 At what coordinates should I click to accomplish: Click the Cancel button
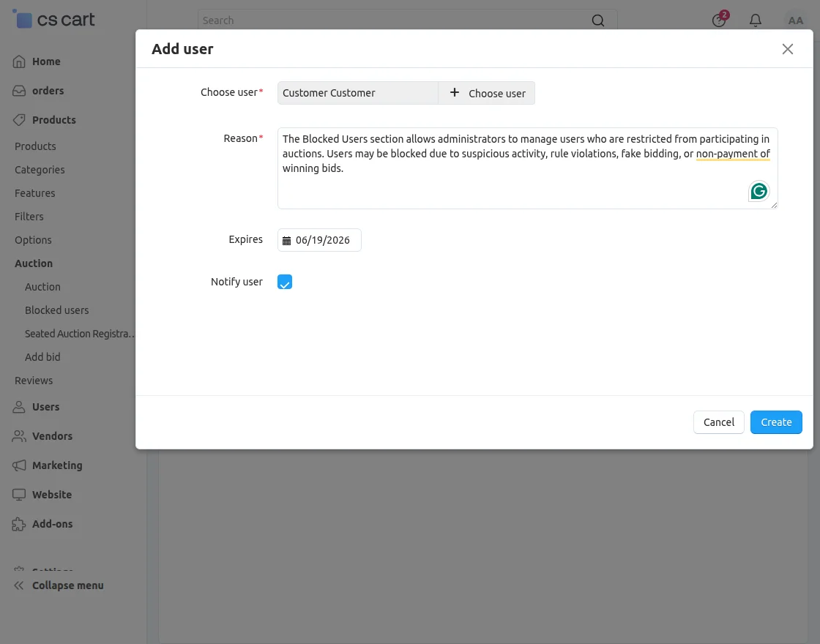point(718,422)
